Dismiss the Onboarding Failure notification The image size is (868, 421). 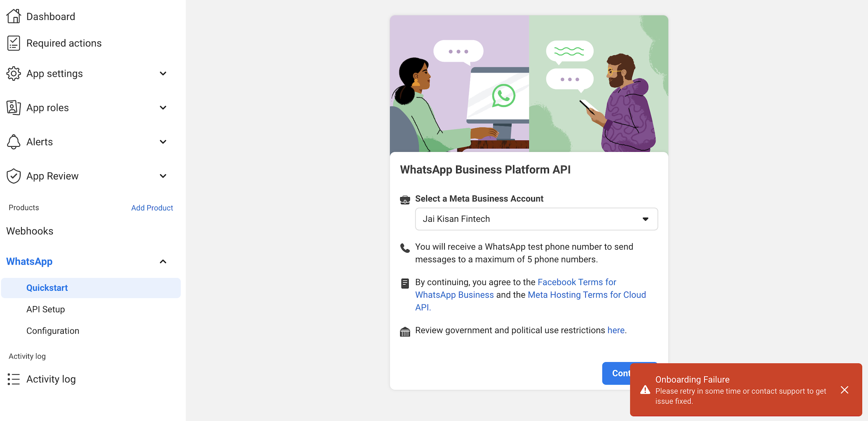point(845,390)
